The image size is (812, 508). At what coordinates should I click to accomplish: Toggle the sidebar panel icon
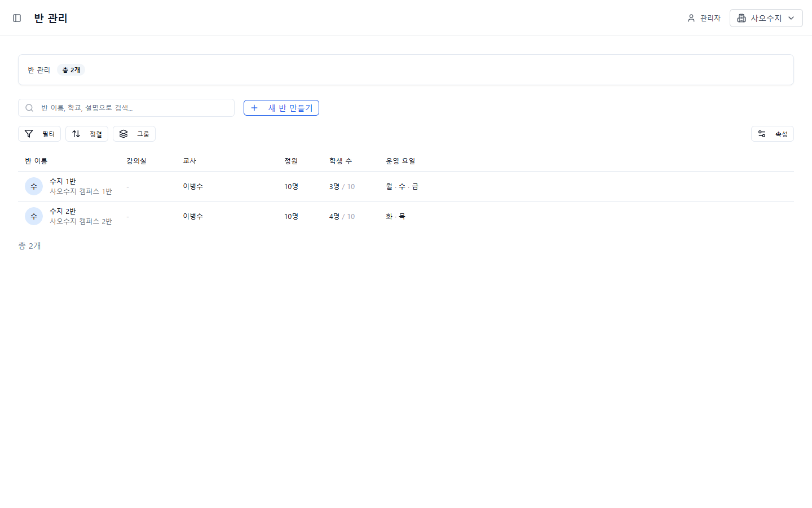[x=17, y=18]
